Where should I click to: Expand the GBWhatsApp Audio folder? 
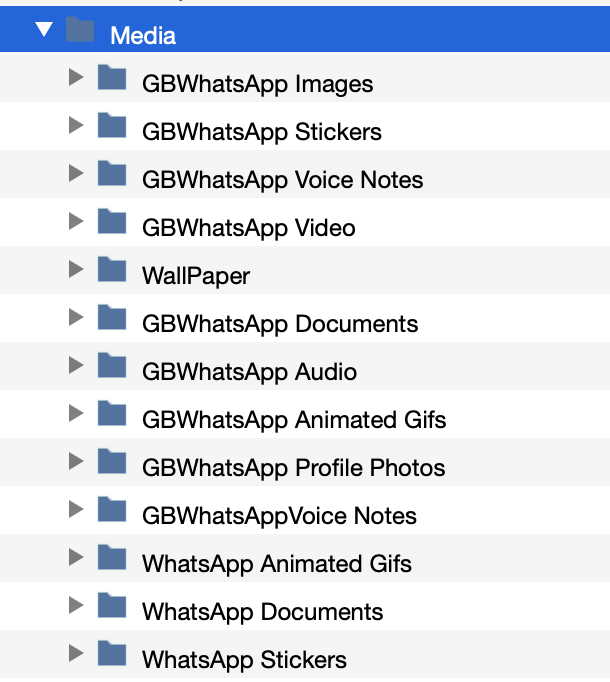click(76, 365)
